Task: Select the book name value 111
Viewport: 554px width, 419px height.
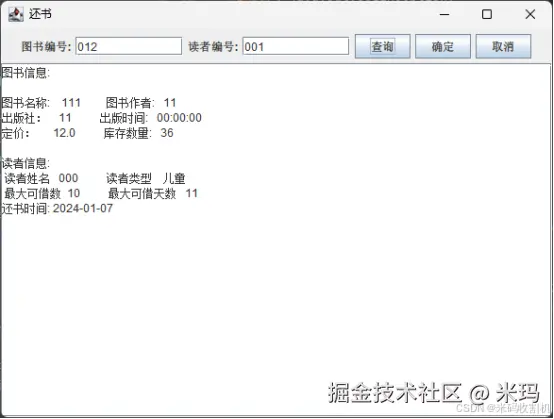Action: (x=71, y=103)
